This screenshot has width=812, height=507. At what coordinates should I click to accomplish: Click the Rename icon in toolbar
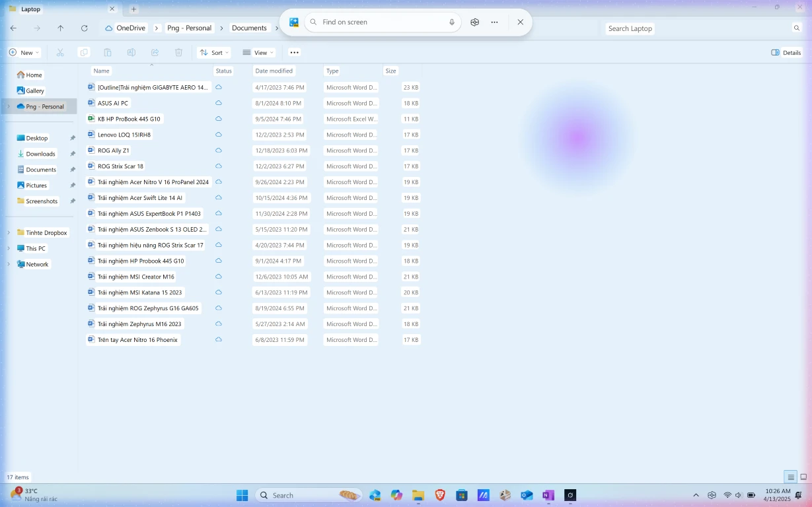[x=131, y=53]
